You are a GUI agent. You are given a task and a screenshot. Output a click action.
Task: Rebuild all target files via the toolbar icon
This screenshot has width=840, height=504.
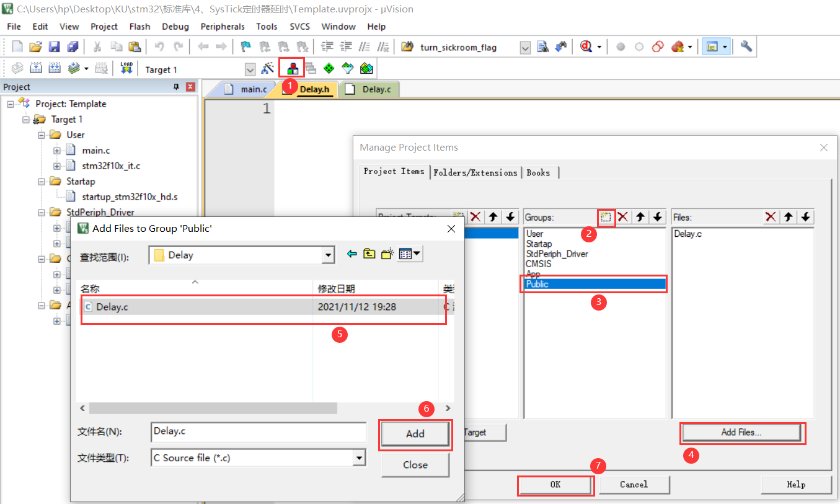55,69
